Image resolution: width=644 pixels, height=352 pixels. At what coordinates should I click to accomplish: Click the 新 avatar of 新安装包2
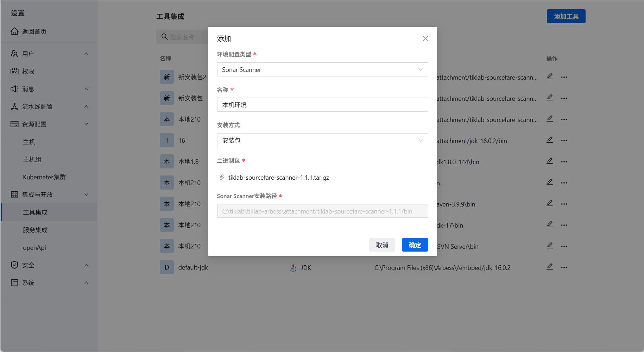pyautogui.click(x=167, y=77)
